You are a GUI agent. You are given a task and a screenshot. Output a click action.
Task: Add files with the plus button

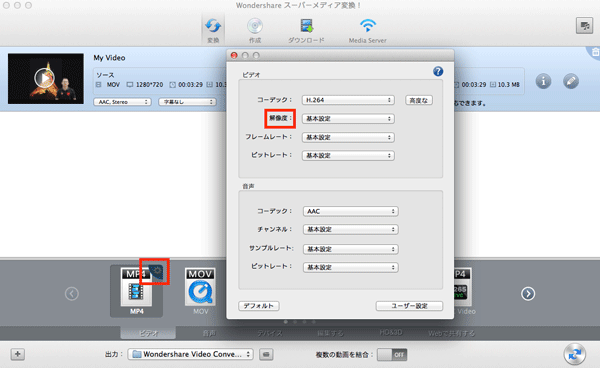[18, 354]
